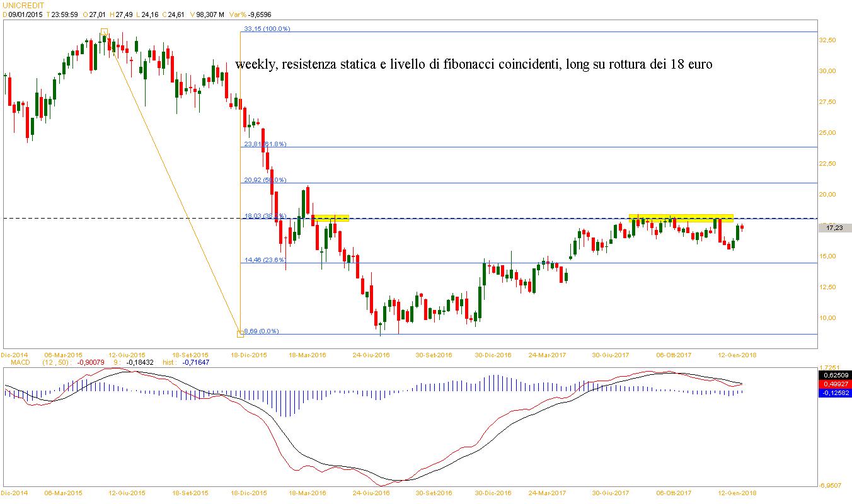Click 12-Gen-2018 date below the price chart
Screen dimensions: 852x504
click(739, 355)
